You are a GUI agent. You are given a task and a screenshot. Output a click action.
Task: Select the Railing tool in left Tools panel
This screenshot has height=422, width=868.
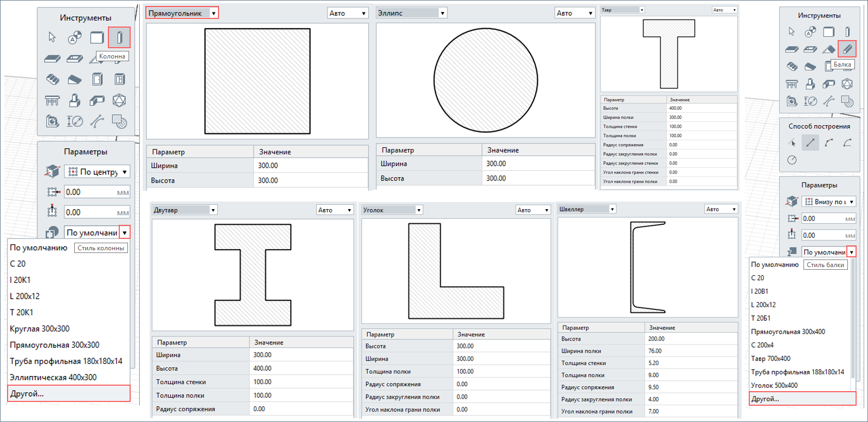(52, 101)
